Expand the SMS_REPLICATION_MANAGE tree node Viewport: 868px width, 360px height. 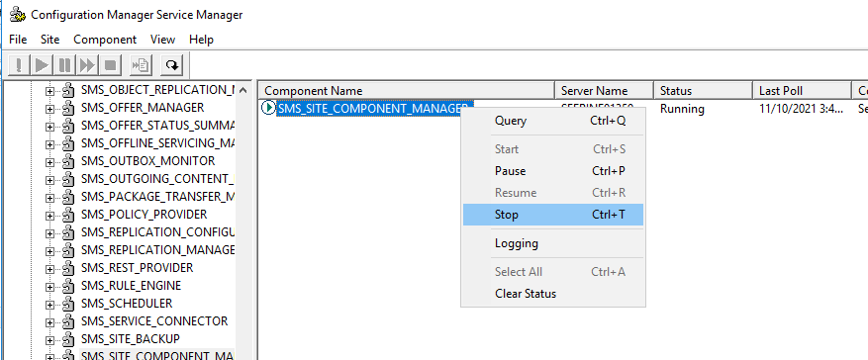pyautogui.click(x=49, y=251)
